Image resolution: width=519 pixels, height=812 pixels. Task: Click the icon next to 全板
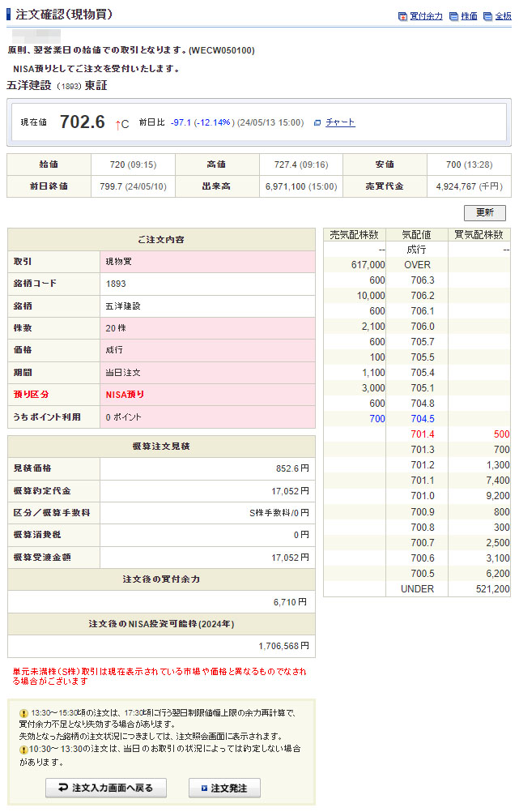click(488, 16)
